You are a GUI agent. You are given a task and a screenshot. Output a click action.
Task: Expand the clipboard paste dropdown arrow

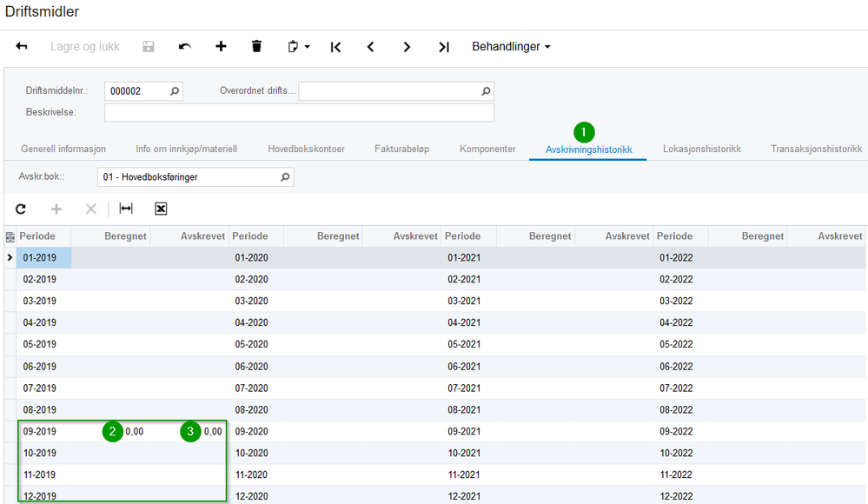tap(308, 47)
